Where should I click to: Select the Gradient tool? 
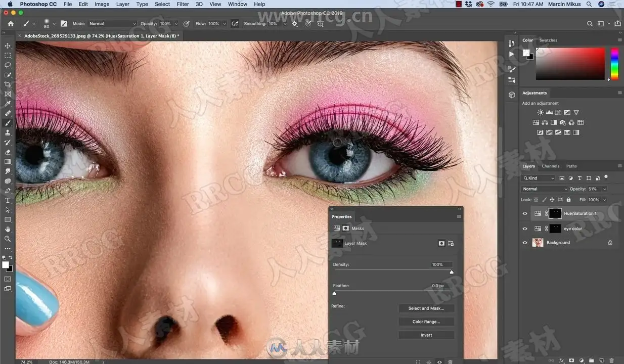8,161
